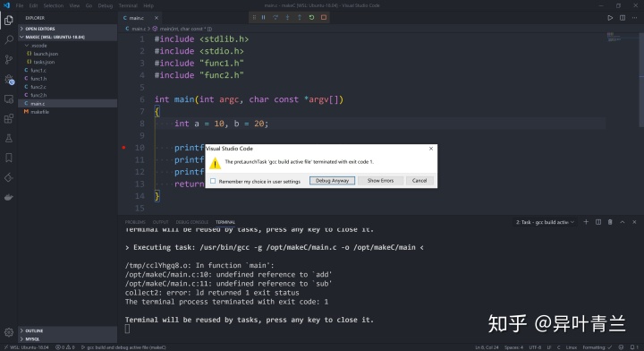Open the Edit menu
Viewport: 644px width, 351px height.
[33, 5]
